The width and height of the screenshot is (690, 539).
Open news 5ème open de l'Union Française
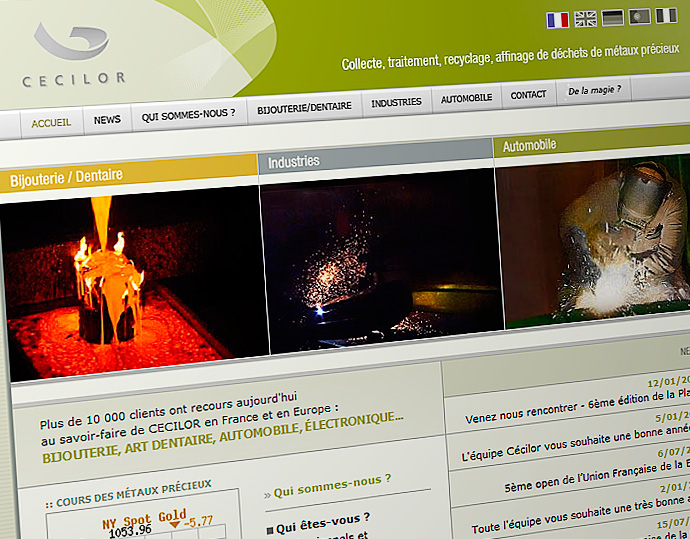tap(597, 477)
